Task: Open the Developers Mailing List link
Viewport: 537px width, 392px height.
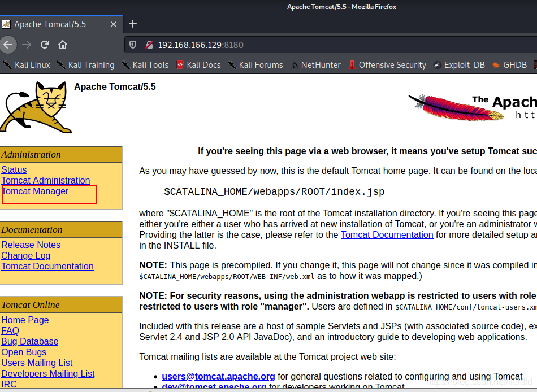Action: click(x=48, y=373)
